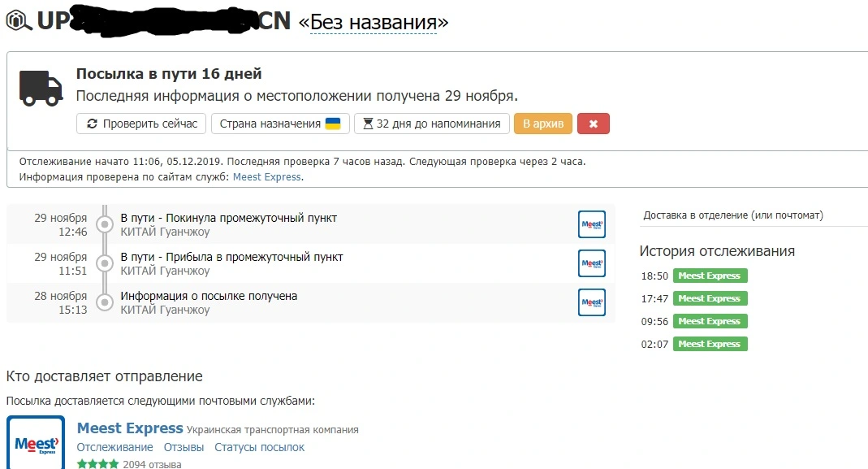Screen dimensions: 868x469
Task: Open the Страна назначения country selector
Action: [280, 124]
